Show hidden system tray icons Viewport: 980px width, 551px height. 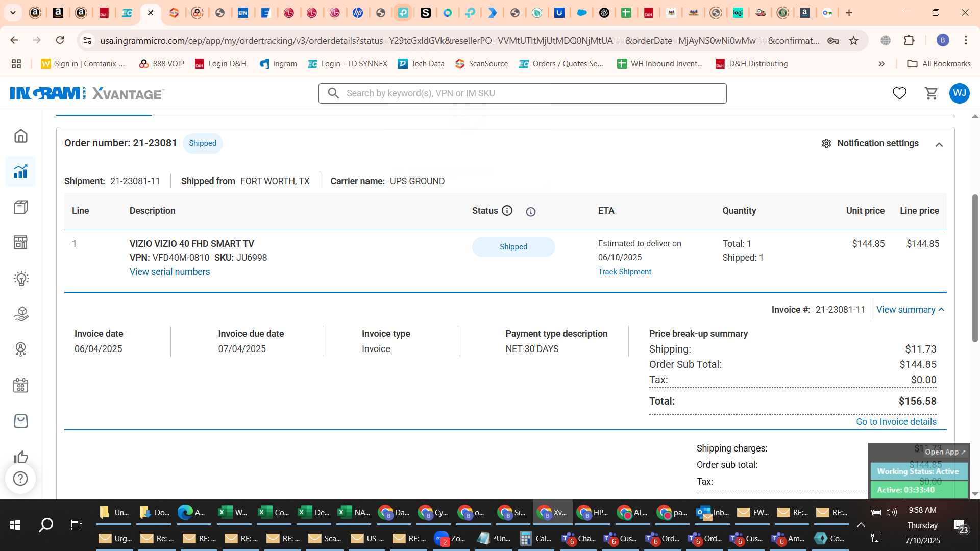point(861,525)
